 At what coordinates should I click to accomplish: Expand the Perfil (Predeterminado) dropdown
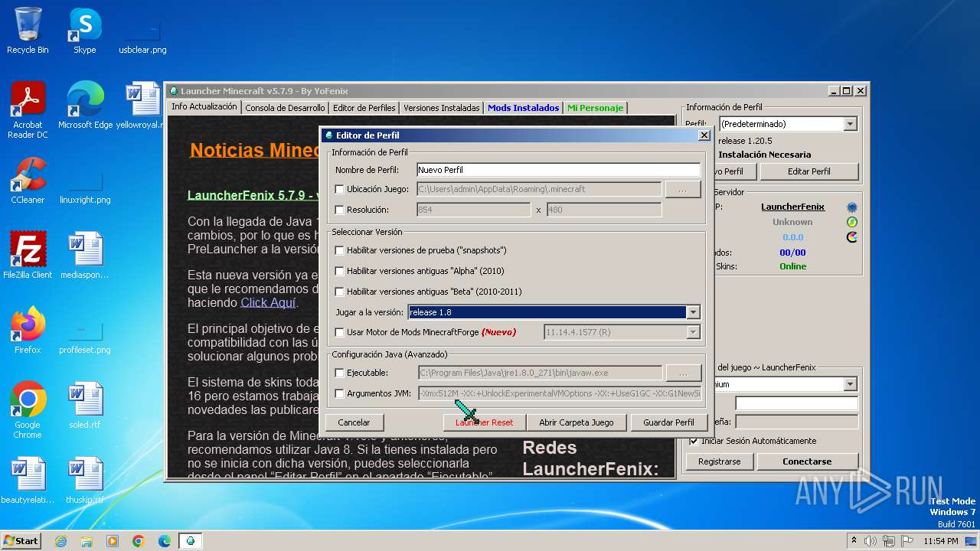click(850, 124)
